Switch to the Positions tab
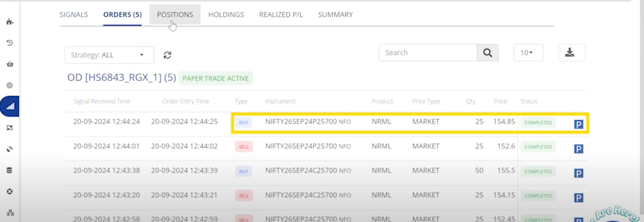 [x=175, y=15]
